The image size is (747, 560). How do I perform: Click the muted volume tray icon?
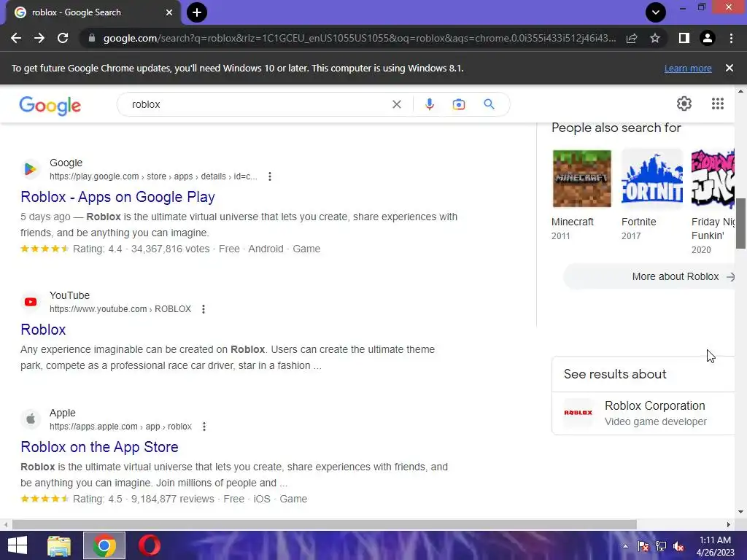click(x=678, y=546)
